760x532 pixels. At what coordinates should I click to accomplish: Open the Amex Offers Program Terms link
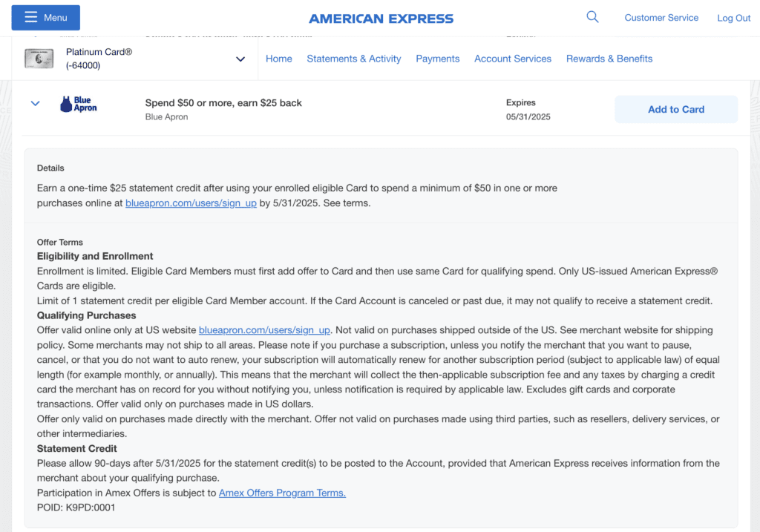coord(282,493)
